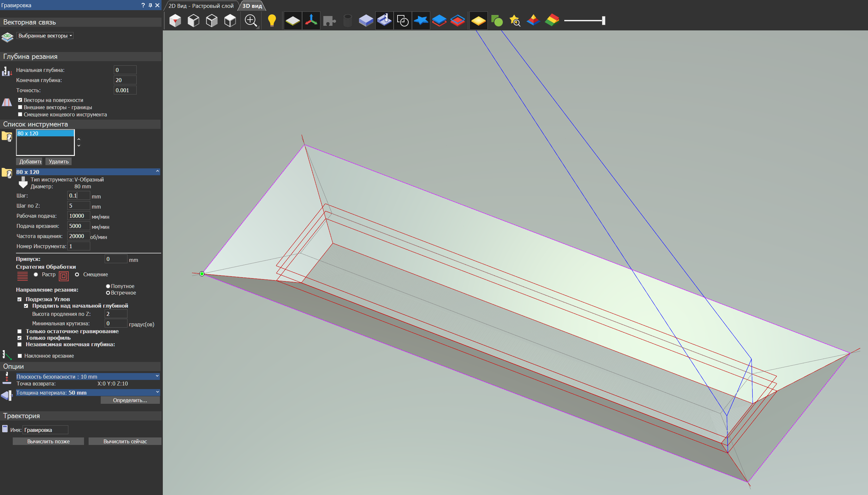Screen dimensions: 868x495
Task: Click the 'Добавить' tool button
Action: (30, 162)
